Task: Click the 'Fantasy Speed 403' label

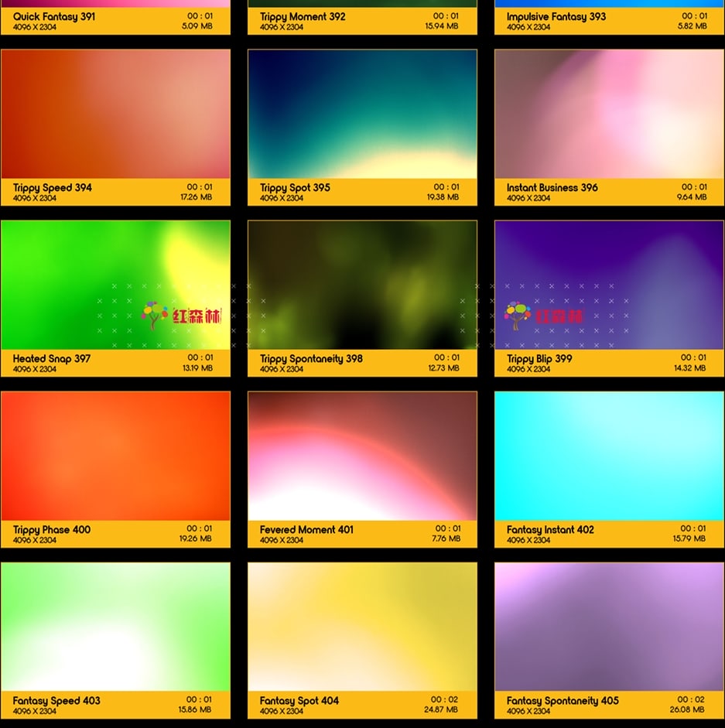Action: 56,701
